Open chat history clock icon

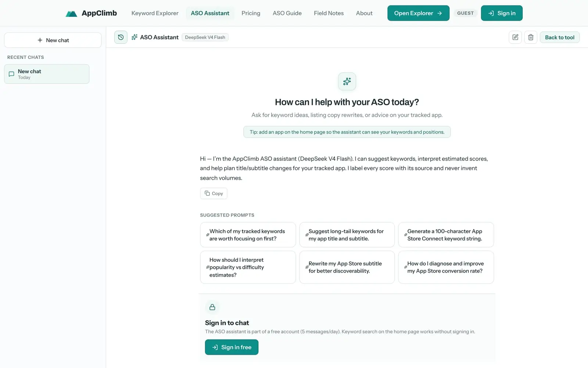[121, 37]
